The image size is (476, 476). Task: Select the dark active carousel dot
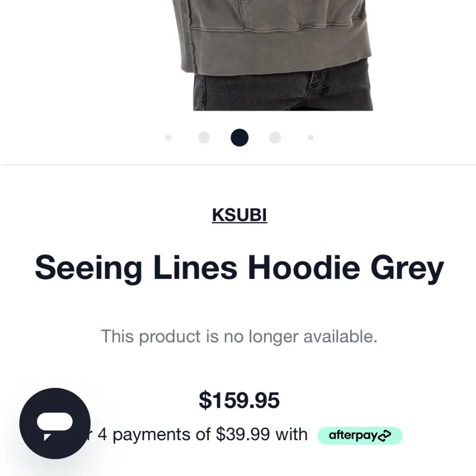240,137
